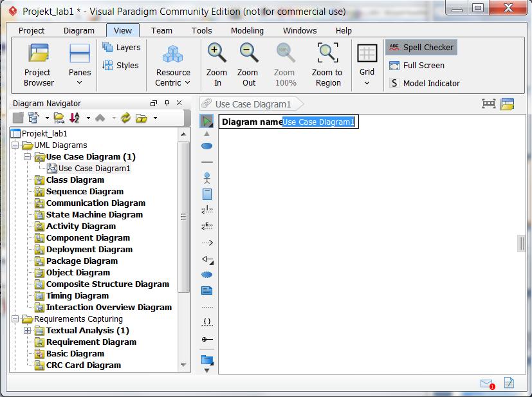This screenshot has width=532, height=397.
Task: Collapse the Requirements Capturing folder
Action: pyautogui.click(x=15, y=319)
